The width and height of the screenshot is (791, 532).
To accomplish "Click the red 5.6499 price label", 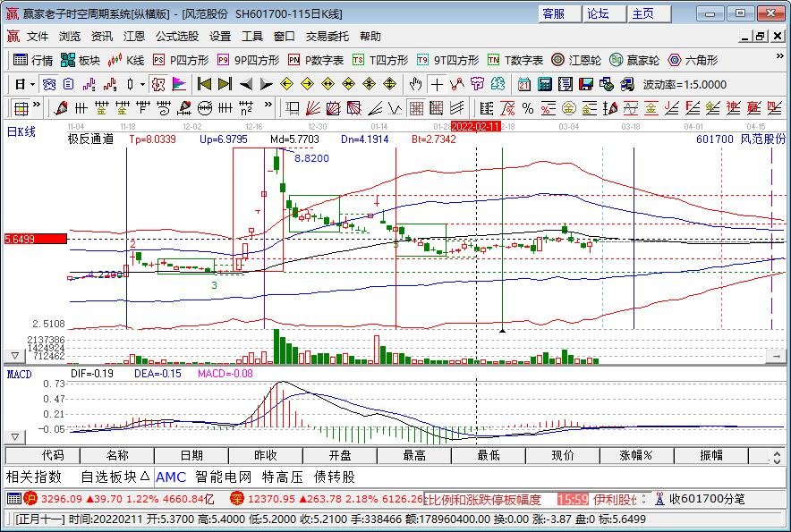I will tap(35, 239).
